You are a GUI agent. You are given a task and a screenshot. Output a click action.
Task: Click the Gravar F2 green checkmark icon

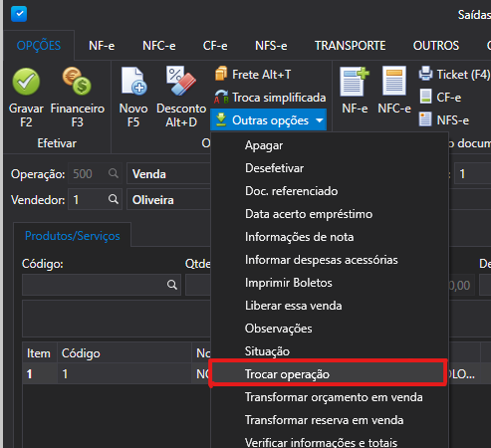(26, 82)
